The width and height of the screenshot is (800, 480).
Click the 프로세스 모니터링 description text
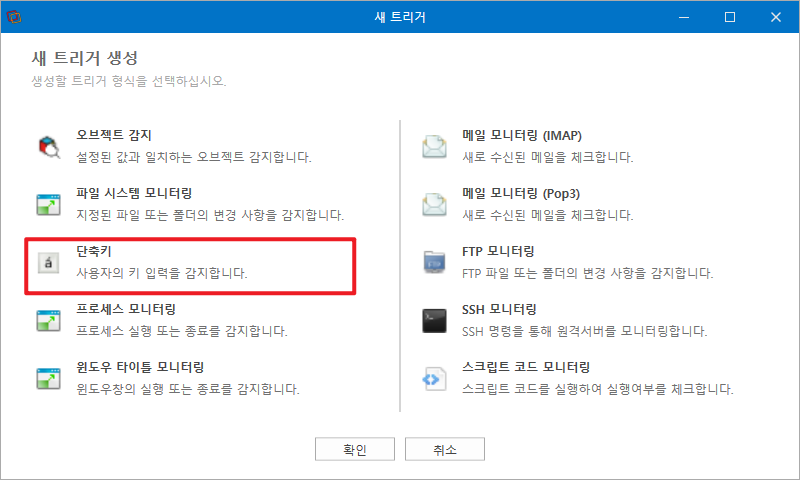click(182, 331)
